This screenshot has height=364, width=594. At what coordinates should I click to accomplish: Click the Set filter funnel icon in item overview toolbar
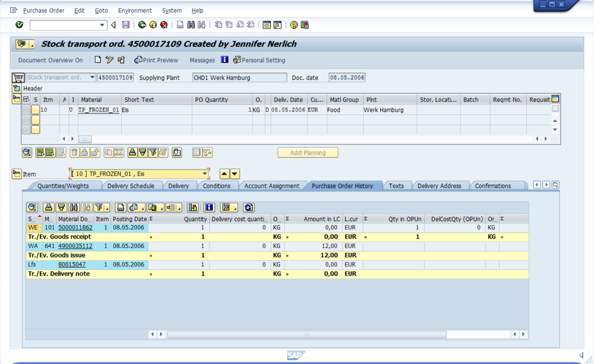pyautogui.click(x=153, y=153)
